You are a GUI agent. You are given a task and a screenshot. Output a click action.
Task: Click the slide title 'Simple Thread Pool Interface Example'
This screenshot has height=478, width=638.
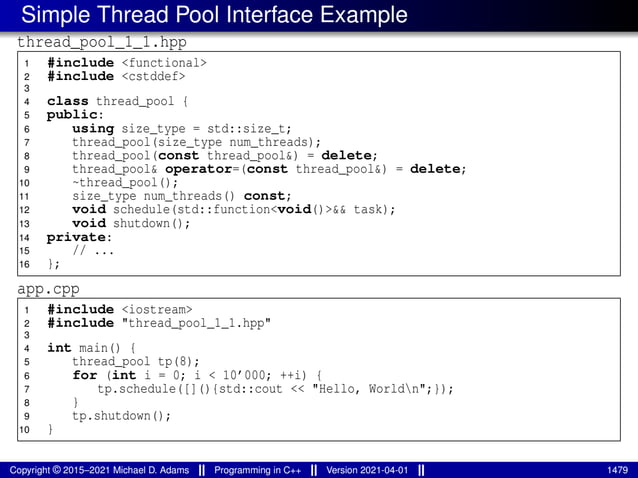(x=214, y=15)
